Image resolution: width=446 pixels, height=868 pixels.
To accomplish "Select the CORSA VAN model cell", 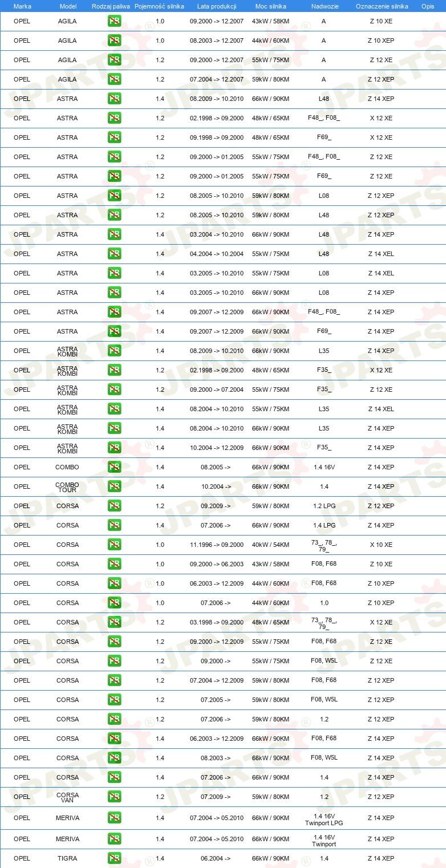I will tap(67, 797).
